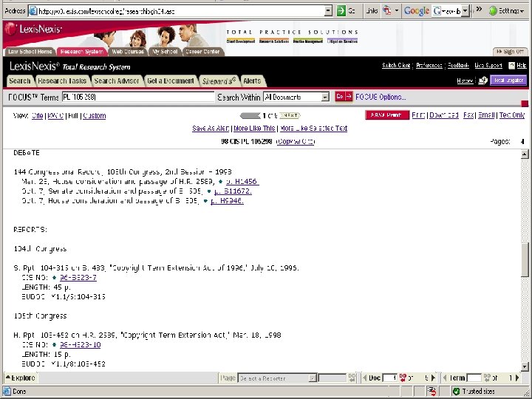Click the red Go button for FOCUS search
This screenshot has width=532, height=399.
(x=344, y=97)
